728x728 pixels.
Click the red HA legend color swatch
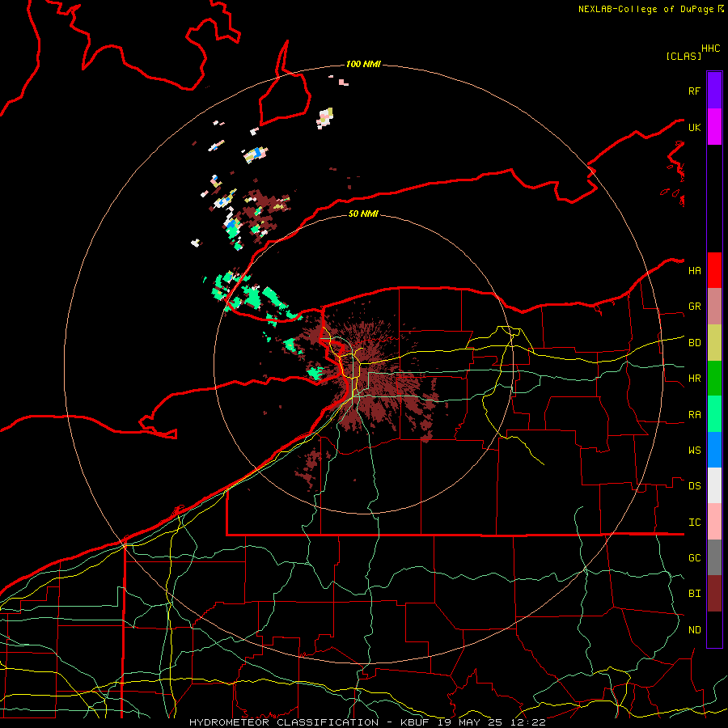pyautogui.click(x=714, y=270)
